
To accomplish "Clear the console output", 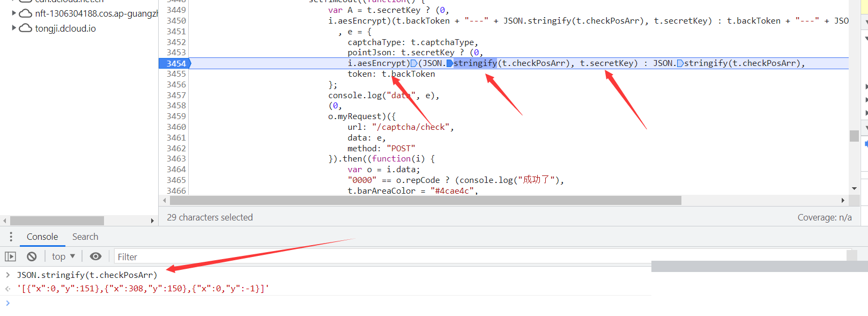I will (32, 256).
